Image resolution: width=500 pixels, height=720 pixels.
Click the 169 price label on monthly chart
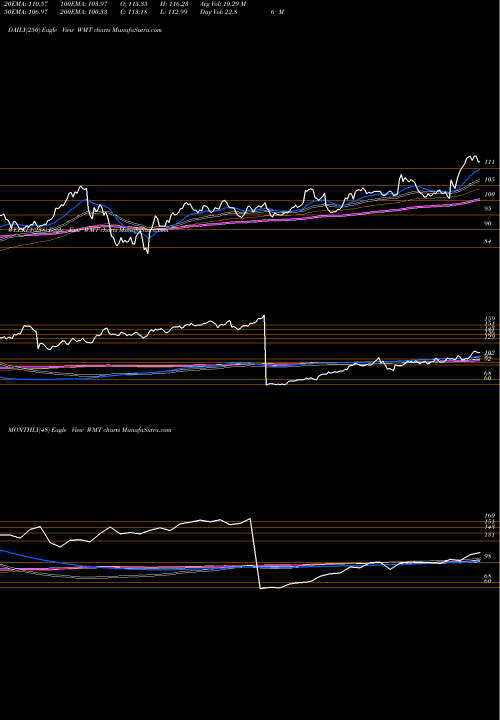point(489,516)
